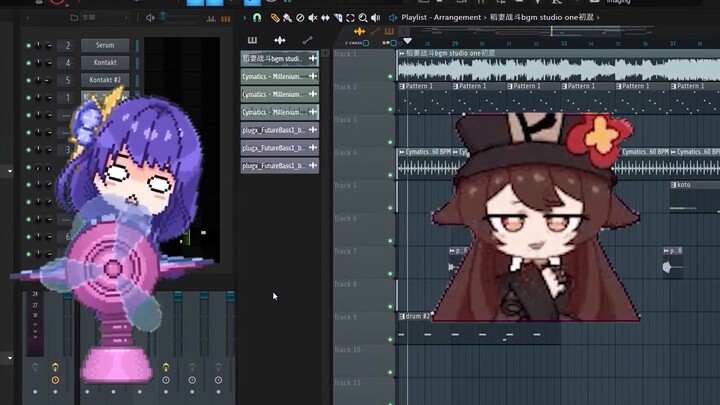Click the Serum channel volume knob
This screenshot has width=720, height=405.
[48, 45]
